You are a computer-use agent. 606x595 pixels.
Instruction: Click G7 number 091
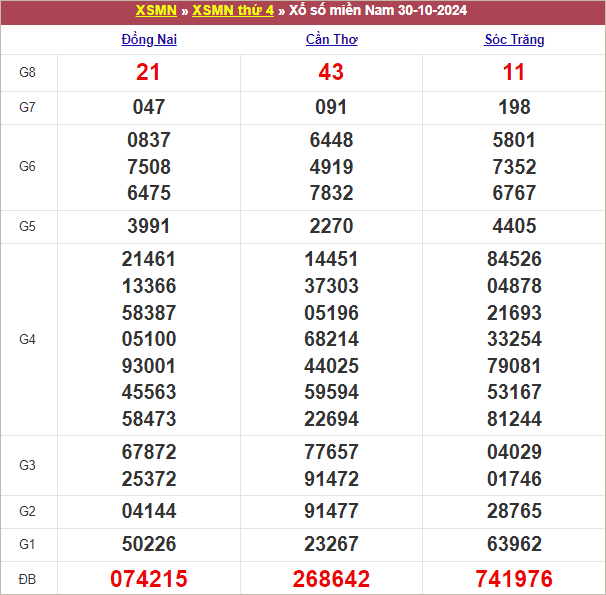[x=331, y=107]
